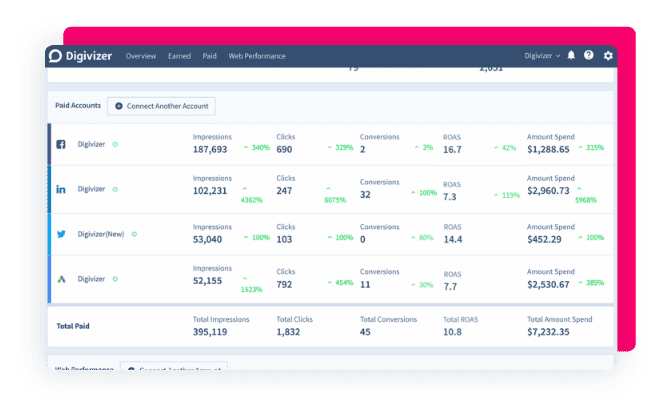The height and width of the screenshot is (415, 663).
Task: Expand the Digivizer account dropdown in the header
Action: pos(542,56)
